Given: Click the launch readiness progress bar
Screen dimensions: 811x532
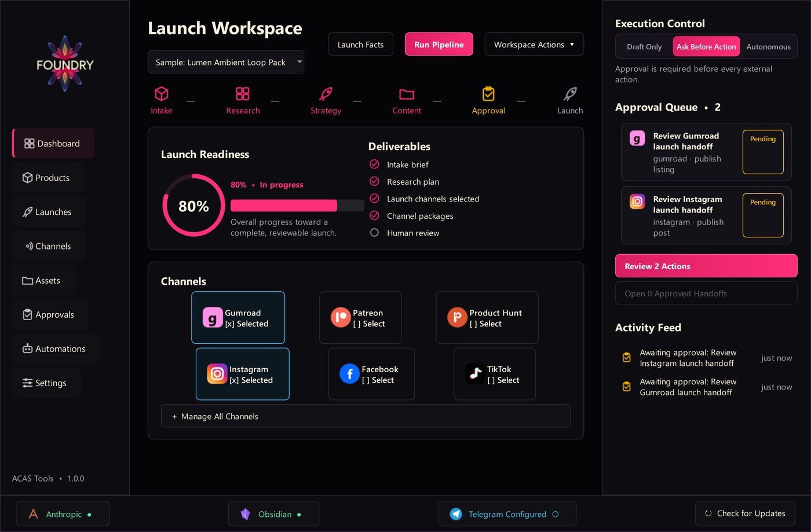Looking at the screenshot, I should point(297,206).
